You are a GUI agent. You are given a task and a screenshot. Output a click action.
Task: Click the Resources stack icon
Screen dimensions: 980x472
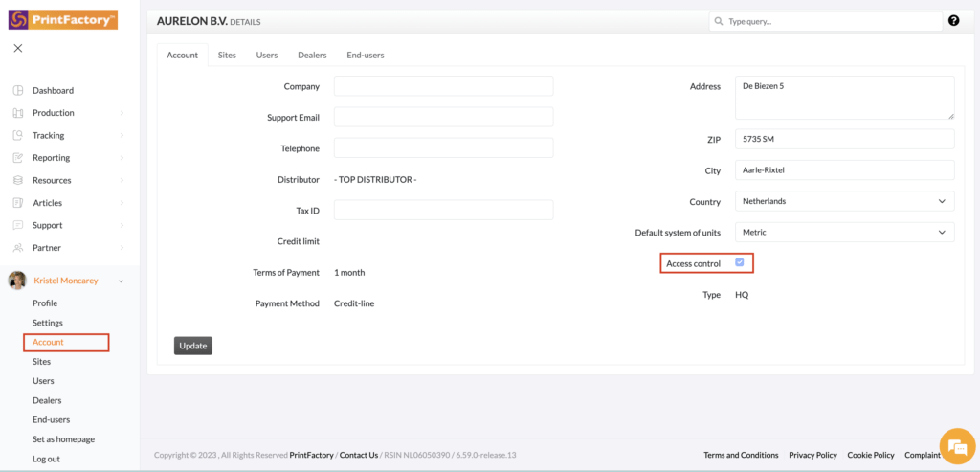17,180
